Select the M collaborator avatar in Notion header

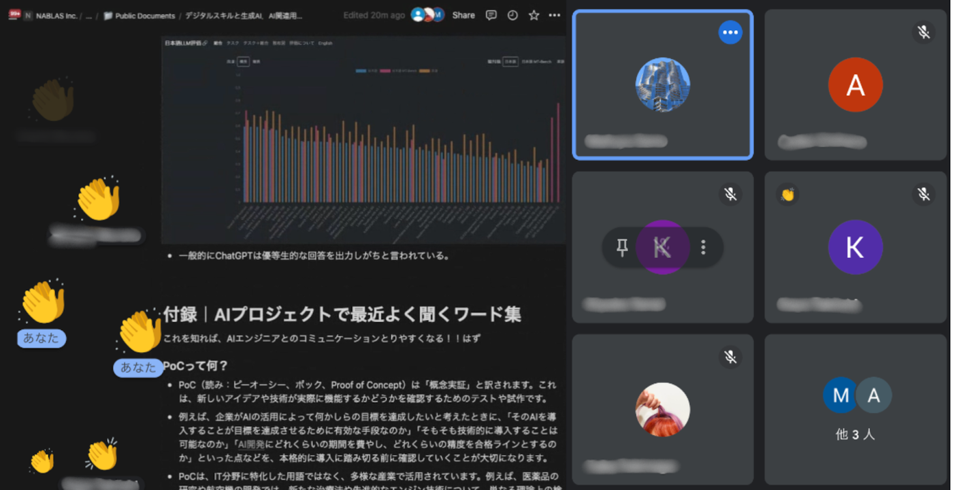[438, 15]
